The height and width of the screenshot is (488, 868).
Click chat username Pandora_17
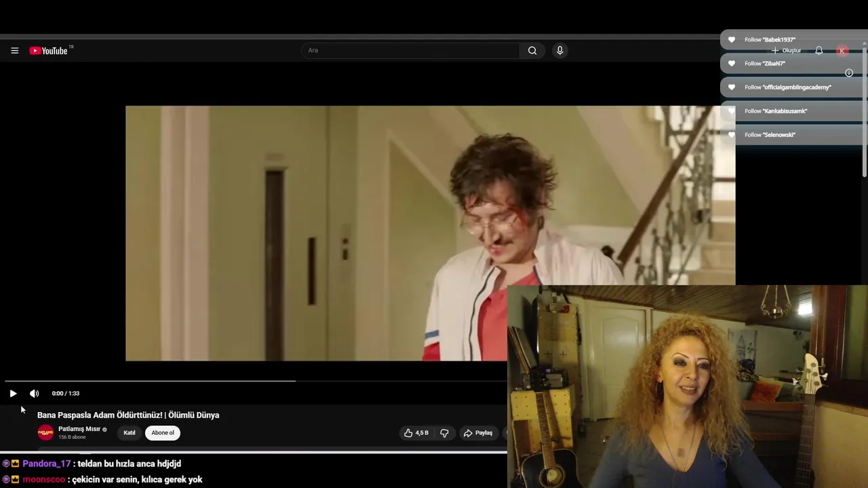point(47,464)
